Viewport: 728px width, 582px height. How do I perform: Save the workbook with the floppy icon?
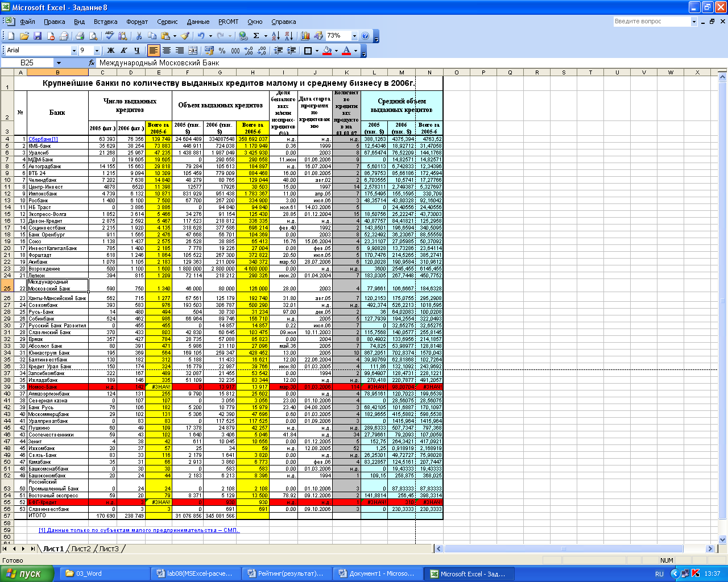[x=38, y=36]
